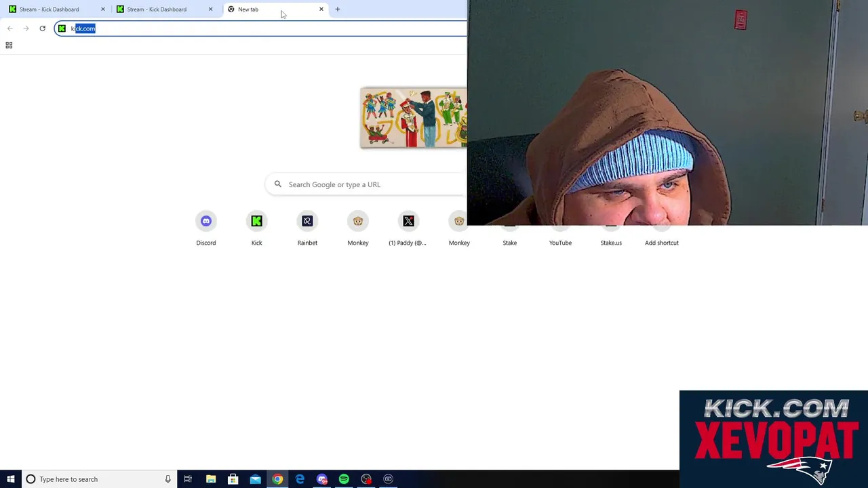Close the first Kick Dashboard tab
The width and height of the screenshot is (868, 488).
tap(103, 9)
